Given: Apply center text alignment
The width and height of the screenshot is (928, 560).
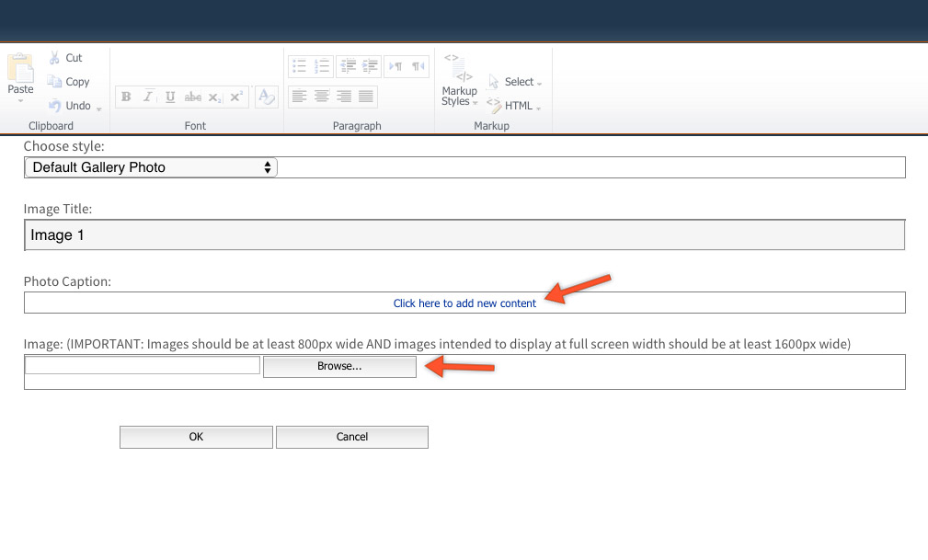Looking at the screenshot, I should (320, 96).
